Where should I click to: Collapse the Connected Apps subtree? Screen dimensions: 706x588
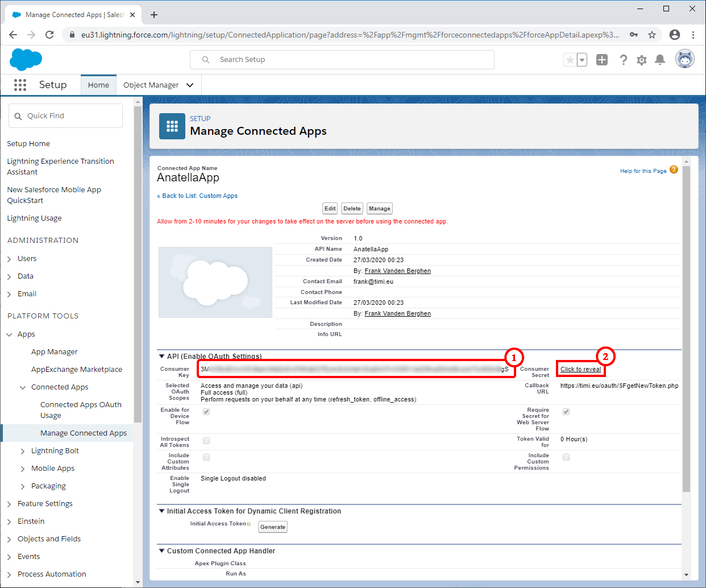click(23, 387)
